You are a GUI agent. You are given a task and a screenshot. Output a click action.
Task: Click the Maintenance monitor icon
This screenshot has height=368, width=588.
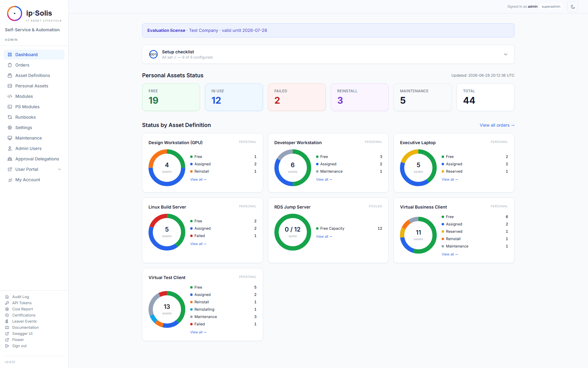10,138
